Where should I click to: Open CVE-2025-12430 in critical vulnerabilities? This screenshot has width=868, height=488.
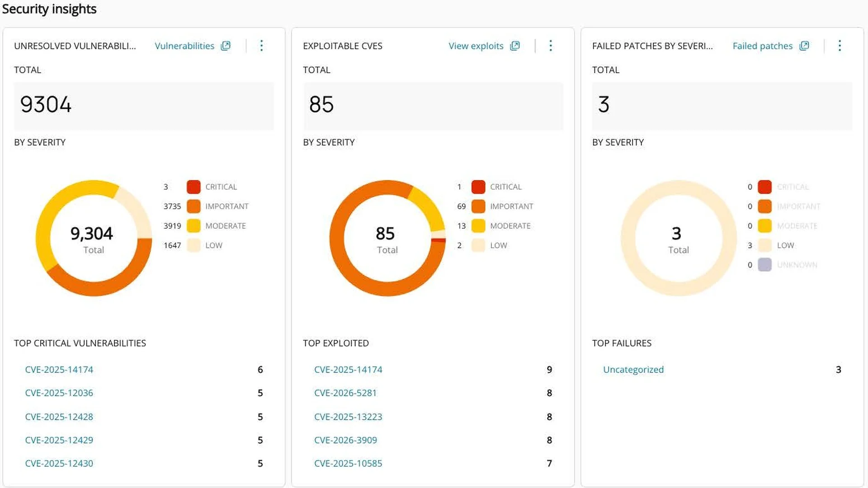click(x=59, y=464)
